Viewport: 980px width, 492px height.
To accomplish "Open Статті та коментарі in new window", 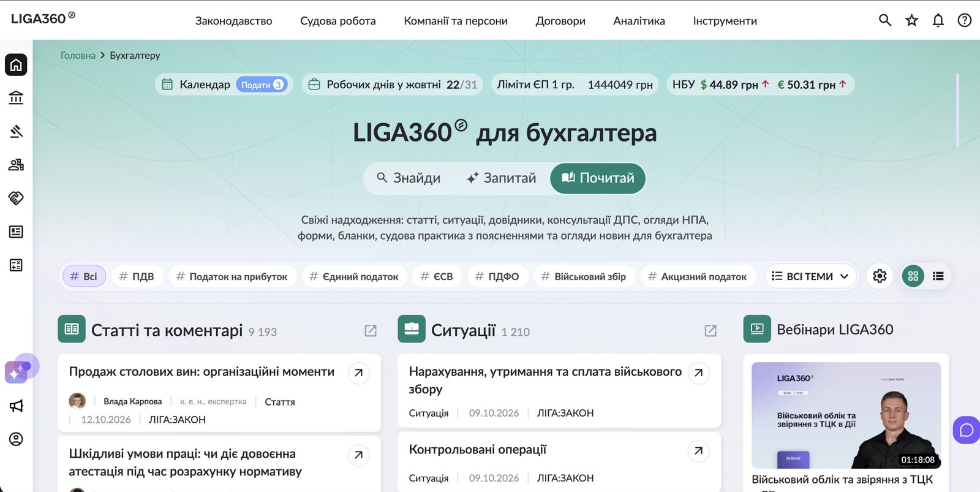I will point(371,331).
